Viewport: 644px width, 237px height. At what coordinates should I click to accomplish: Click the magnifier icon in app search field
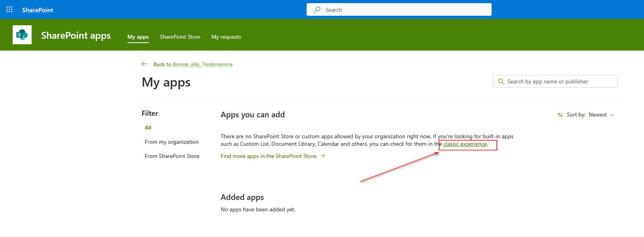(501, 81)
